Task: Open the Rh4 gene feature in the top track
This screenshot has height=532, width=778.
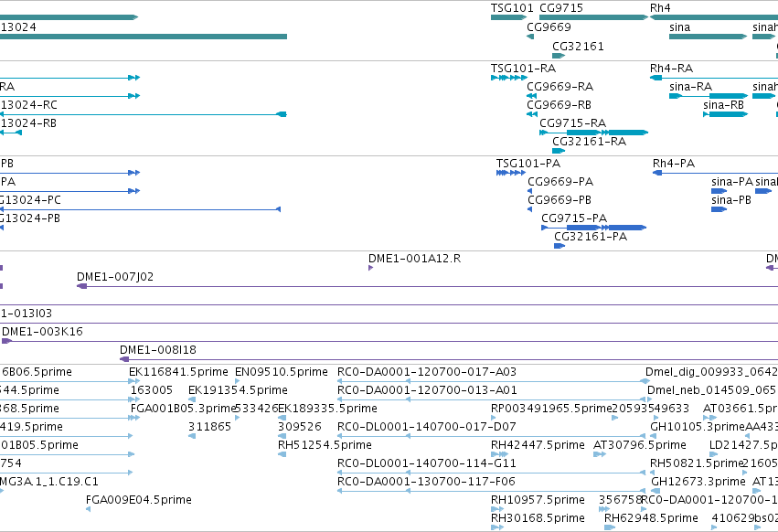Action: point(714,17)
